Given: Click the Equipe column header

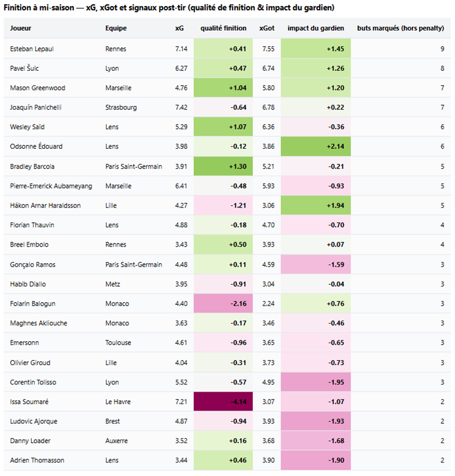Looking at the screenshot, I should click(116, 28).
